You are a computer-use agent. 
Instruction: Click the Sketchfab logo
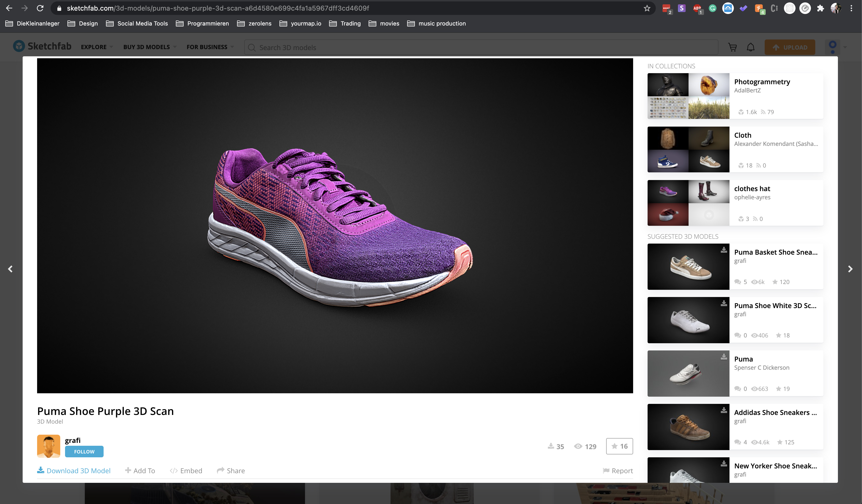tap(42, 46)
